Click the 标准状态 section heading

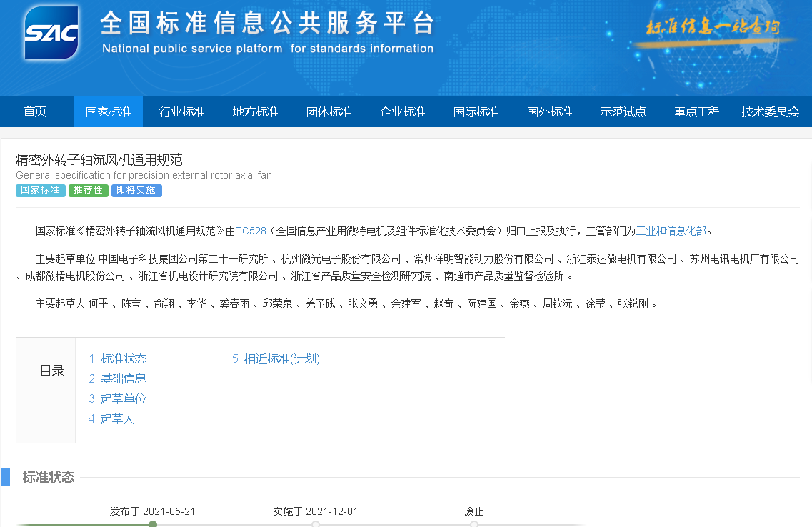pos(48,477)
